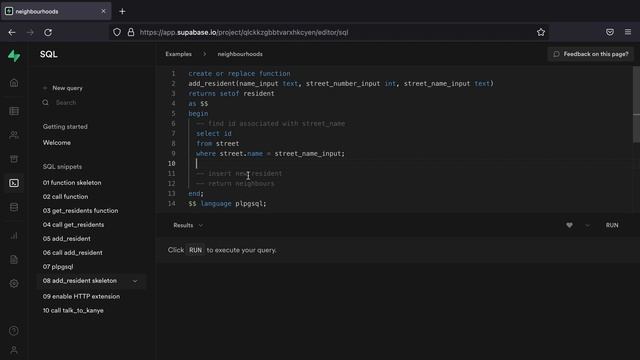Open the API docs document icon
Screen dimensions: 640x360
[14, 260]
